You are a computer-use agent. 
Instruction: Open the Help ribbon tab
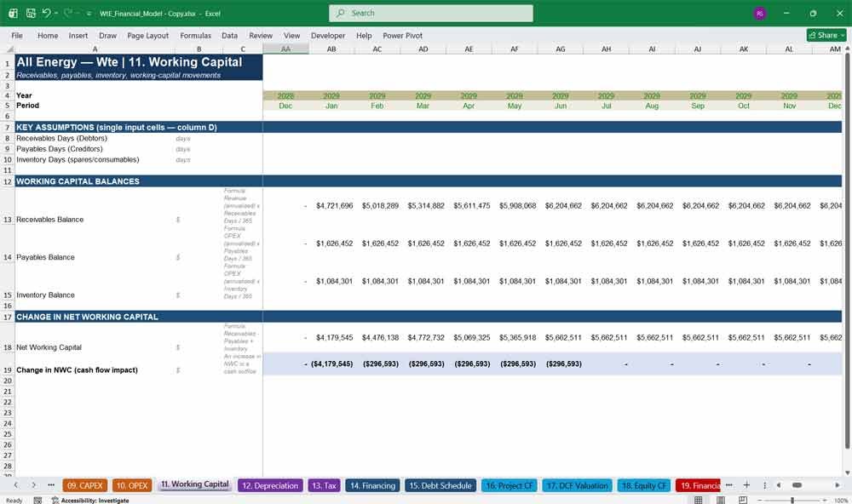coord(364,35)
